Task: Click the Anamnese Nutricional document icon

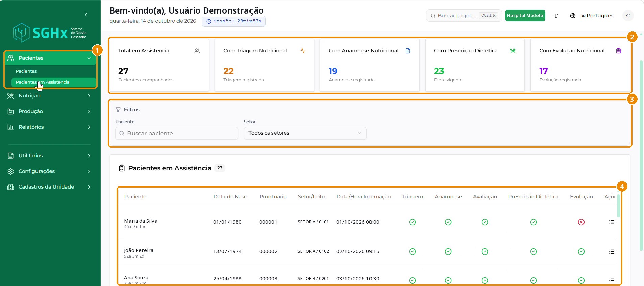Action: (408, 51)
